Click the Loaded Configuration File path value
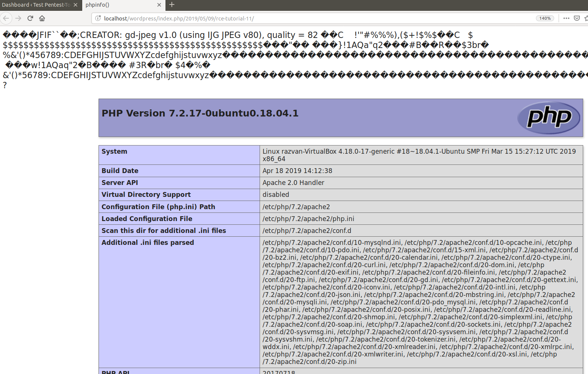 [308, 219]
